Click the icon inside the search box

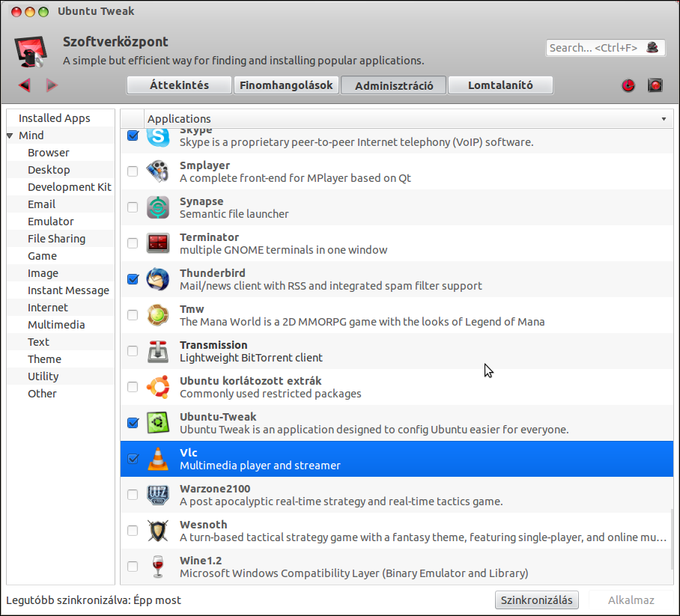click(x=652, y=47)
